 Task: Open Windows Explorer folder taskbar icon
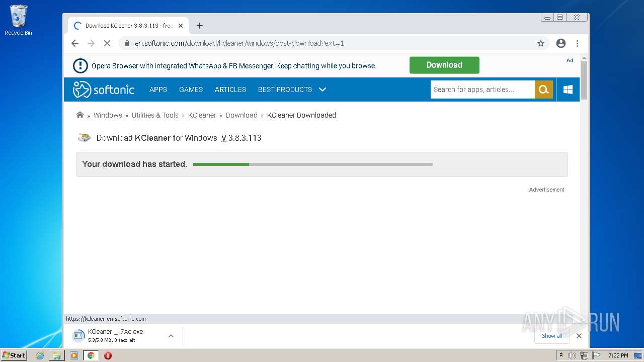click(57, 355)
